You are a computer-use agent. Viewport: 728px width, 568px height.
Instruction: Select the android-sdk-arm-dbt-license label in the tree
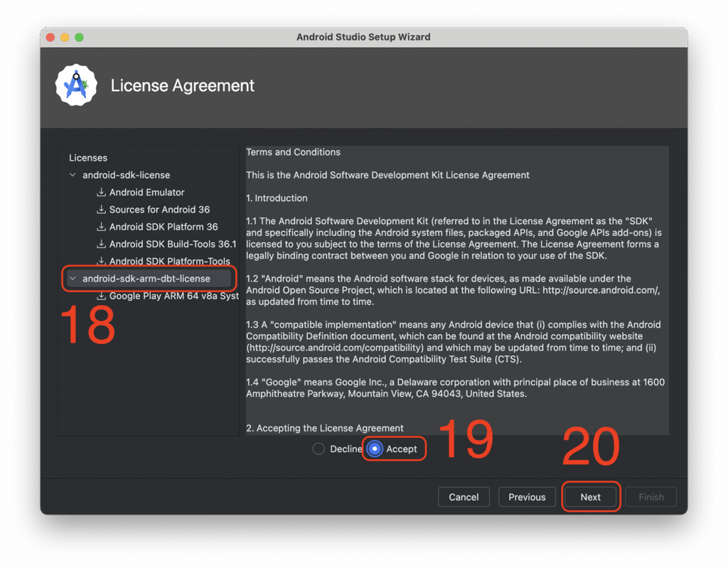point(146,279)
